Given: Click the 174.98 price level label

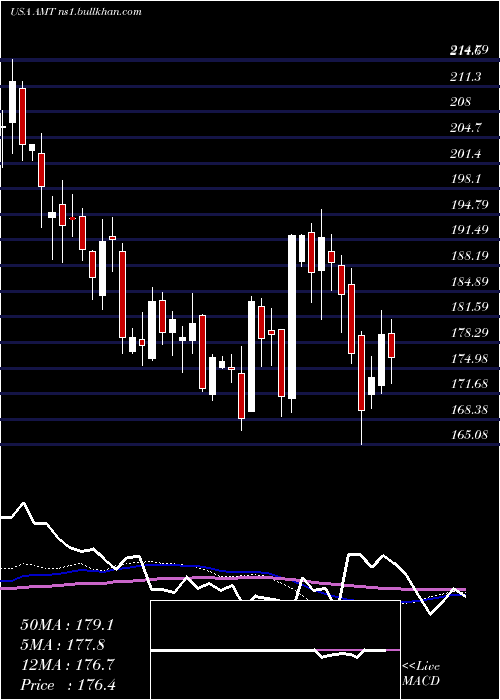Looking at the screenshot, I should [469, 358].
